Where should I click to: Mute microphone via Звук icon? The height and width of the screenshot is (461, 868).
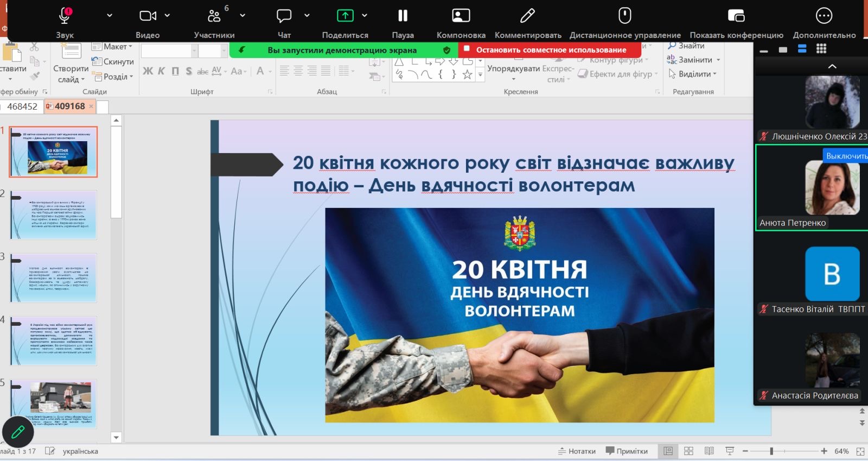pyautogui.click(x=65, y=16)
